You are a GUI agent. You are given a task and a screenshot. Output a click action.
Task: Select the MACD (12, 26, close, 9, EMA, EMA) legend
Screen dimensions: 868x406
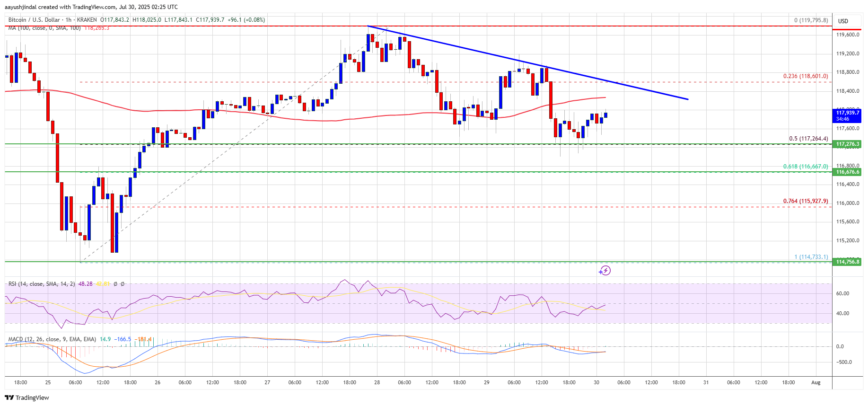click(52, 339)
